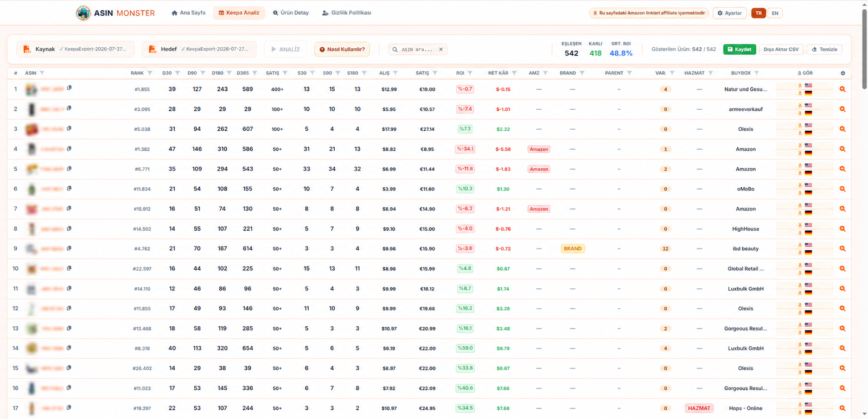This screenshot has height=419, width=868.
Task: Open the Ürün Detay page
Action: pos(291,12)
